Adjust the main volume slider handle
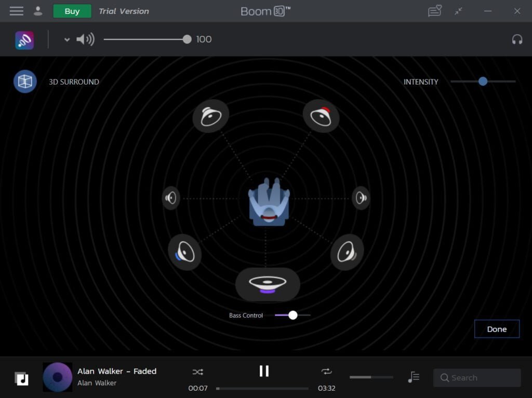Image resolution: width=532 pixels, height=398 pixels. pyautogui.click(x=187, y=39)
